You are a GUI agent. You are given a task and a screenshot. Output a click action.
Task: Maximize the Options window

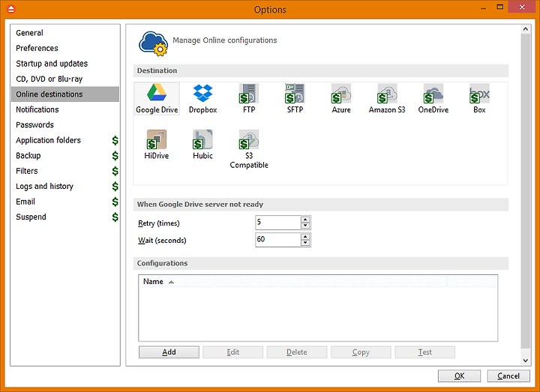pos(500,7)
